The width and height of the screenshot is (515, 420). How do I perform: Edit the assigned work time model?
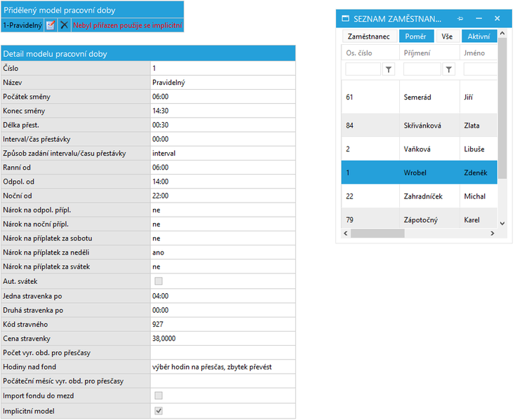[x=51, y=25]
